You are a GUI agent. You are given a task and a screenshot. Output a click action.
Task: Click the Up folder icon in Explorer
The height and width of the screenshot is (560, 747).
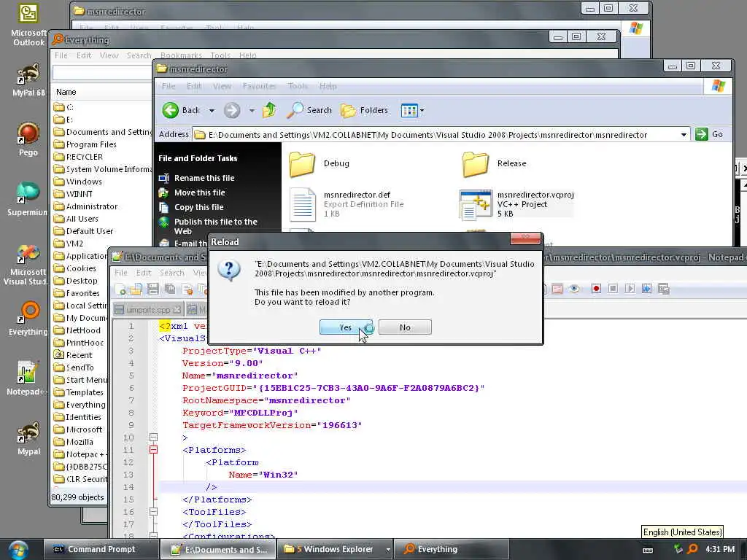click(269, 110)
